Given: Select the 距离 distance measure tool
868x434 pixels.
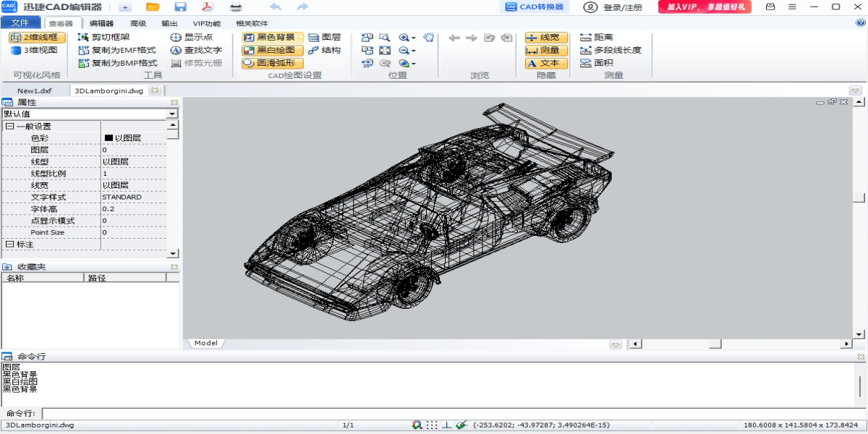Looking at the screenshot, I should (597, 37).
